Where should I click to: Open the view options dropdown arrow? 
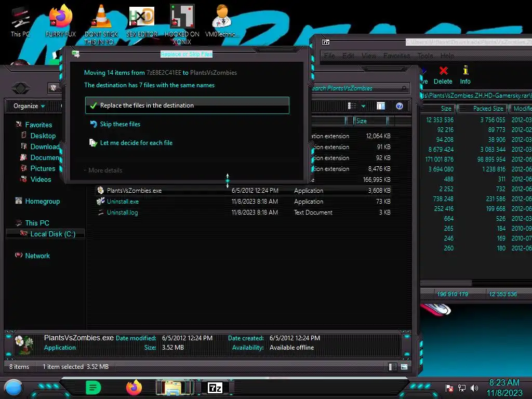pyautogui.click(x=363, y=106)
